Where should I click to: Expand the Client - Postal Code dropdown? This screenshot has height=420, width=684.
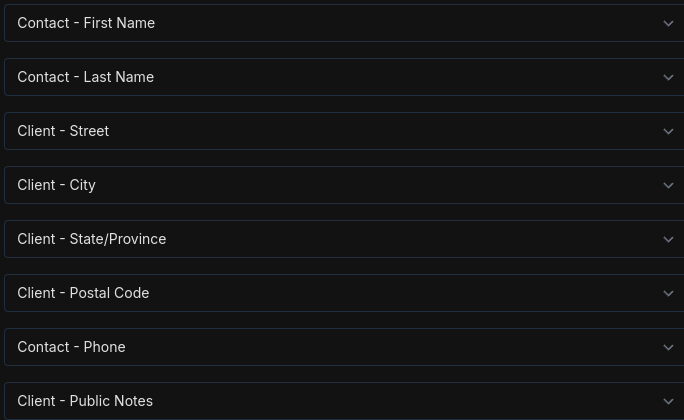click(x=340, y=293)
